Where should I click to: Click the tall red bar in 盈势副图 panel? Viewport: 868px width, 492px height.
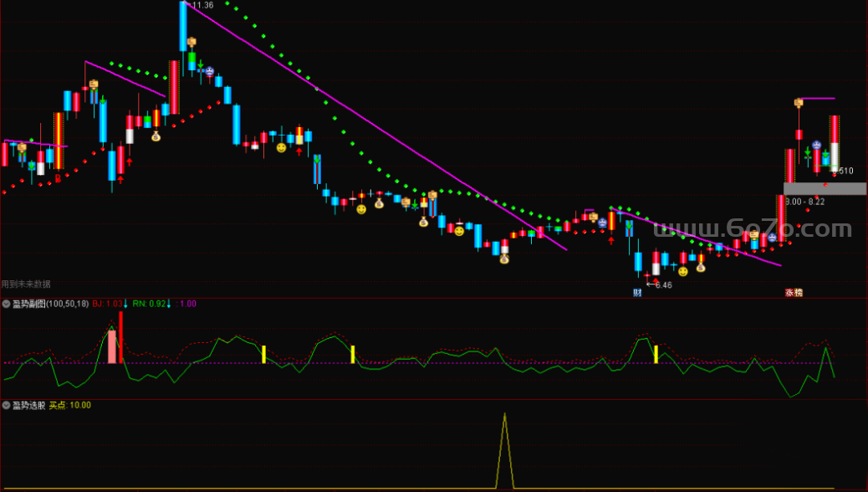[x=120, y=337]
